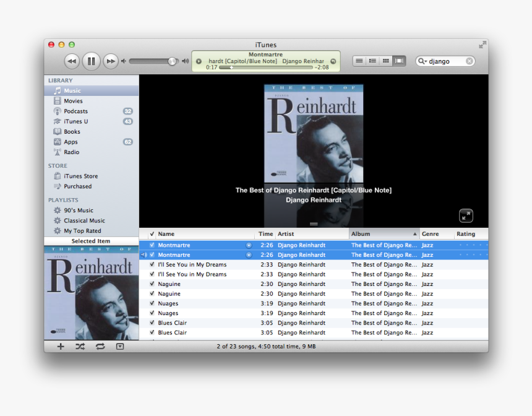Sort by Artist column

click(312, 233)
